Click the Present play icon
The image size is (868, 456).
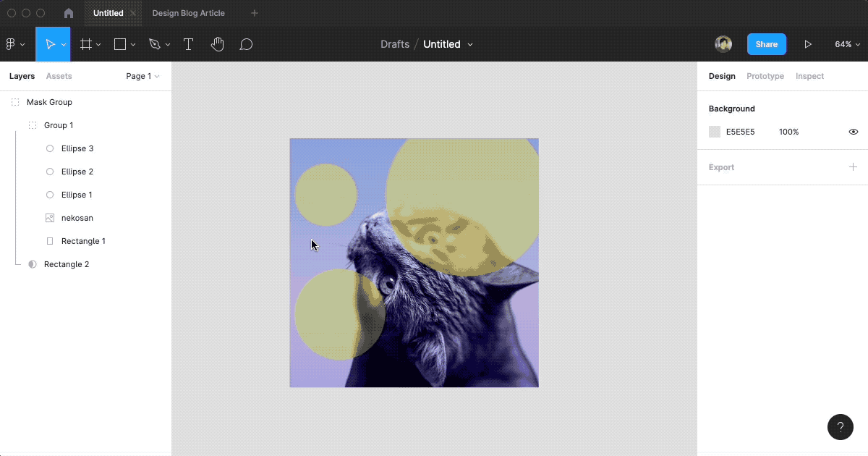click(x=808, y=44)
